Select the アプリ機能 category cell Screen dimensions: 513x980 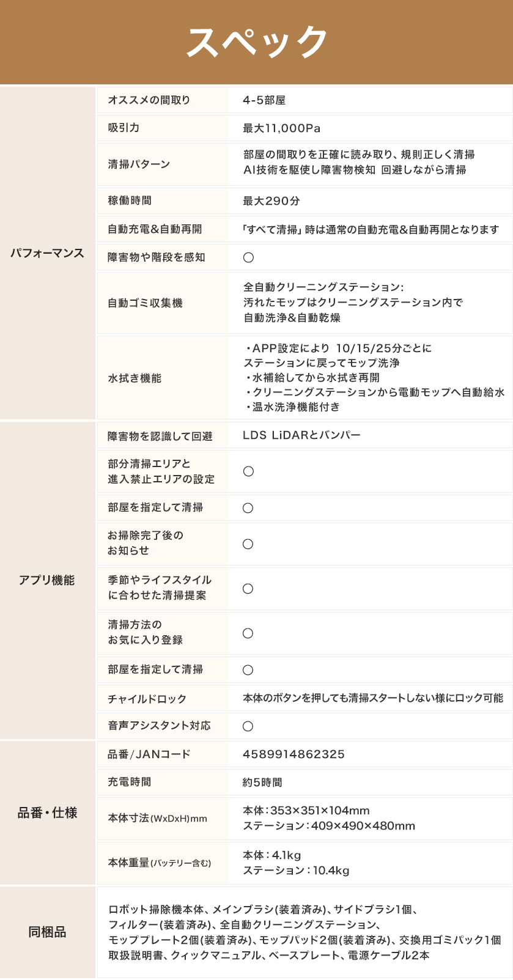tap(47, 580)
